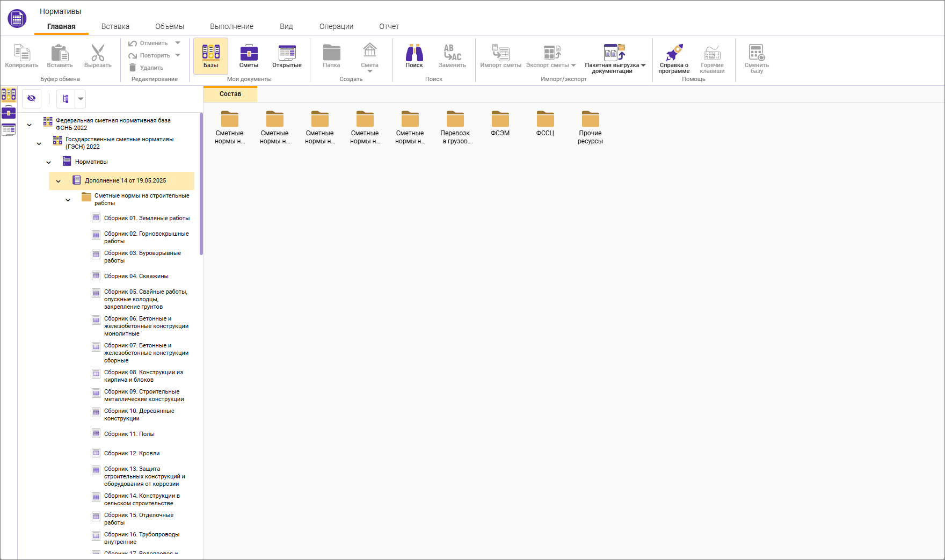The width and height of the screenshot is (945, 560).
Task: Collapse the Нормативы tree node
Action: coord(49,162)
